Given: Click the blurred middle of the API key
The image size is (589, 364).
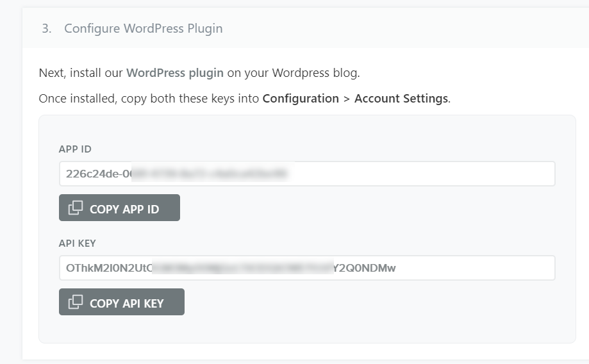Looking at the screenshot, I should point(242,268).
